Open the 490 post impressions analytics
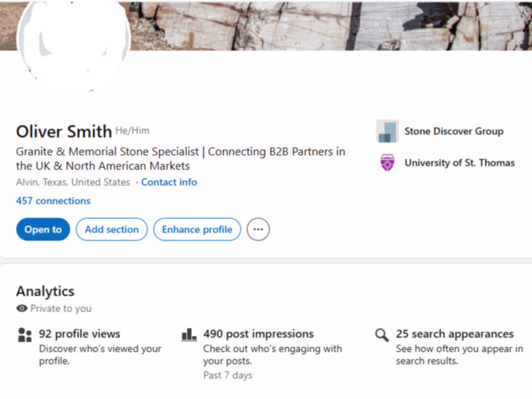Viewport: 532px width, 399px height. coord(258,334)
